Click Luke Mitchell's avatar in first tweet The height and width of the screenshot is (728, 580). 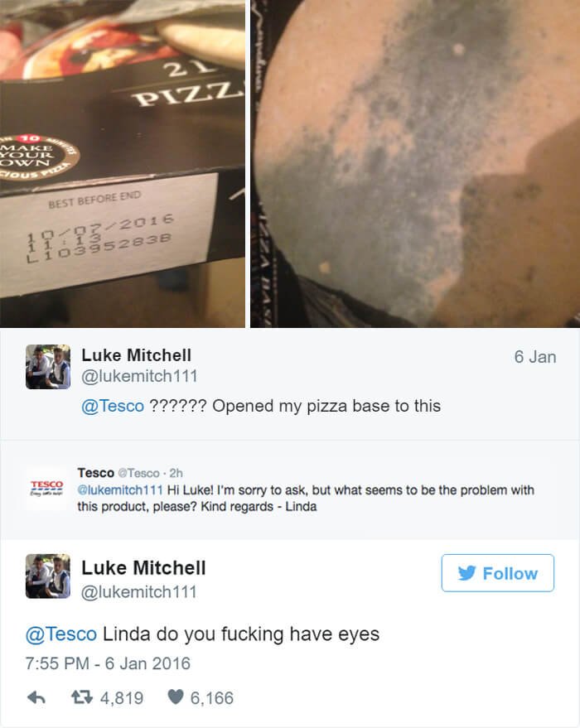[48, 367]
